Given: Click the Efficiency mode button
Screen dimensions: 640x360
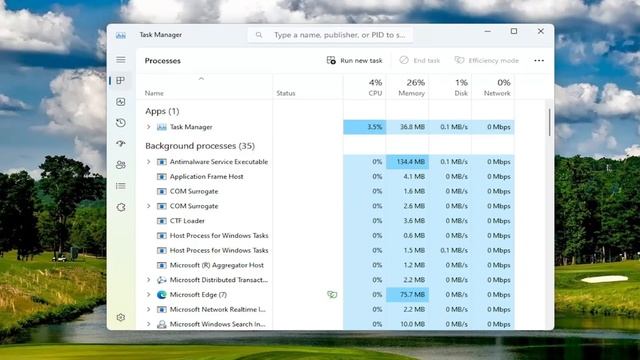Looking at the screenshot, I should click(x=487, y=60).
